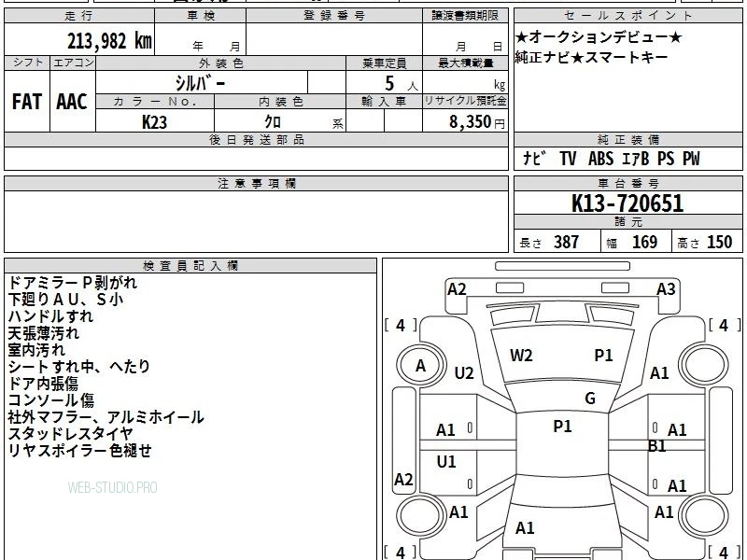The height and width of the screenshot is (560, 747).
Task: Click the 車検 column header
Action: click(x=201, y=16)
